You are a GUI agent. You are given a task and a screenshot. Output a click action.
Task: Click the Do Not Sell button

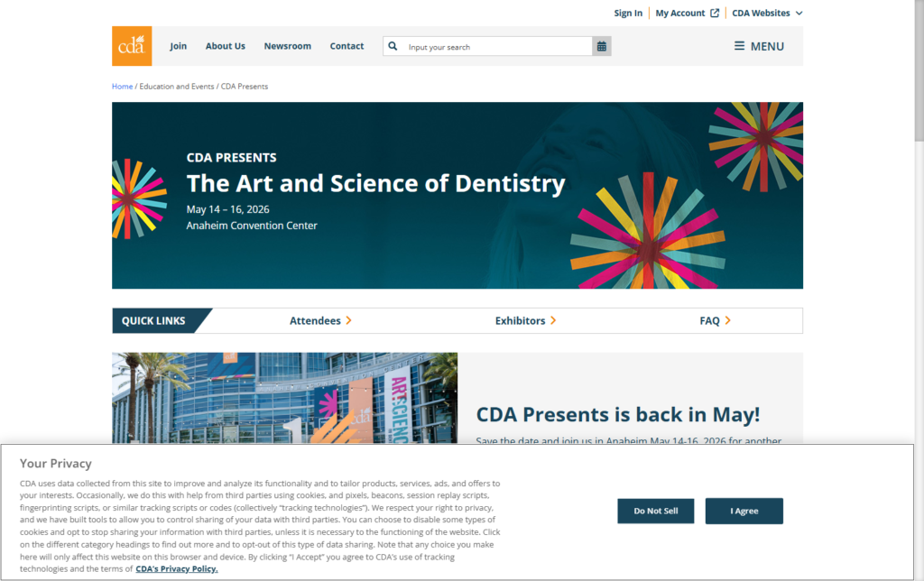pos(655,511)
